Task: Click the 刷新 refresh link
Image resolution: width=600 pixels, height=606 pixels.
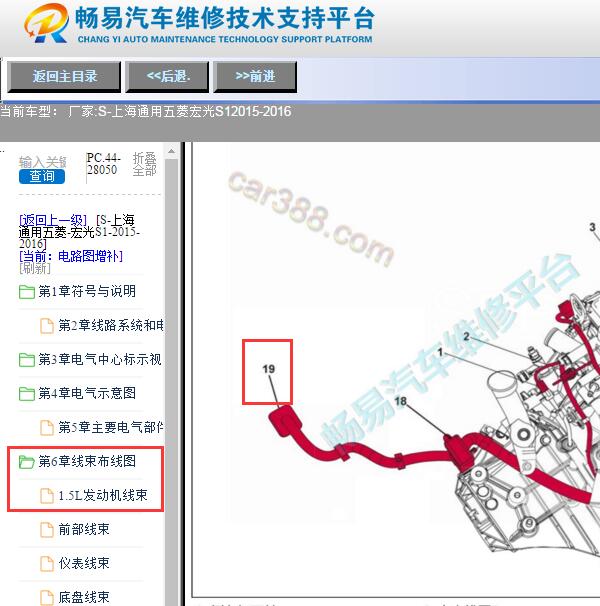Action: click(35, 268)
